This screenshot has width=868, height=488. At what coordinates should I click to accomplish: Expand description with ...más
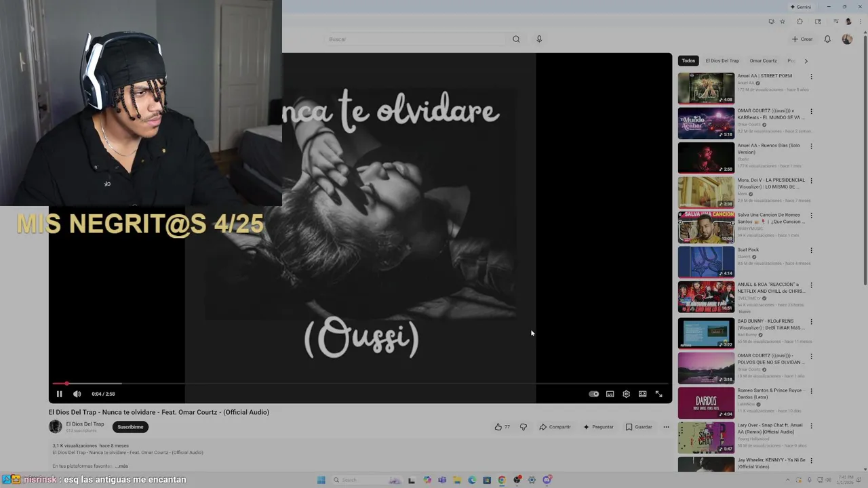pos(121,466)
